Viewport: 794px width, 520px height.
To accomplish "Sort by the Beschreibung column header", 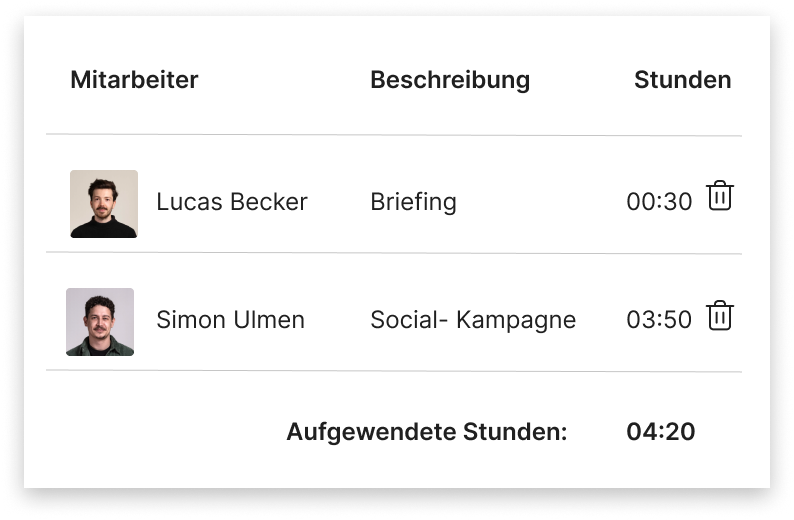I will pos(450,80).
